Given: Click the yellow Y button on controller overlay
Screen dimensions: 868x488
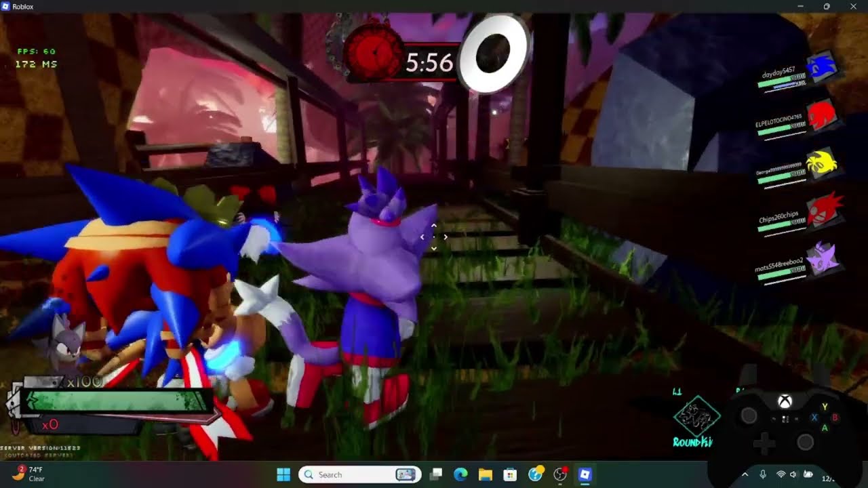Looking at the screenshot, I should 825,407.
